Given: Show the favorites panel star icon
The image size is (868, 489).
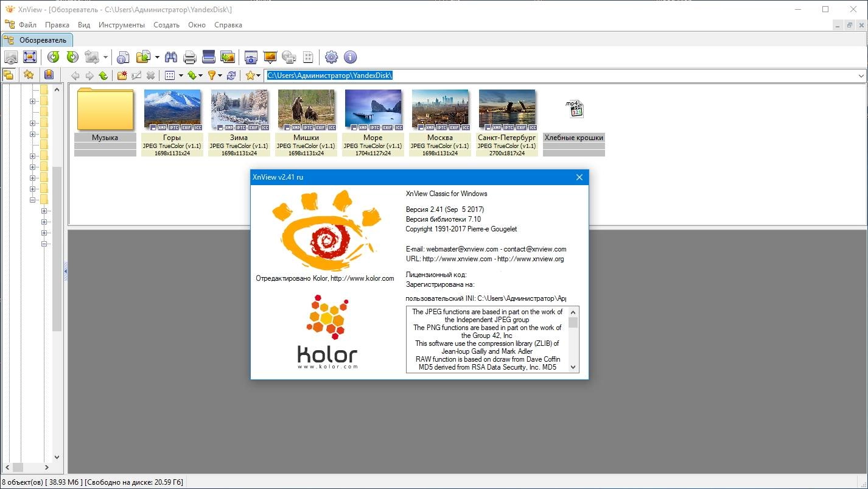Looking at the screenshot, I should click(x=29, y=75).
